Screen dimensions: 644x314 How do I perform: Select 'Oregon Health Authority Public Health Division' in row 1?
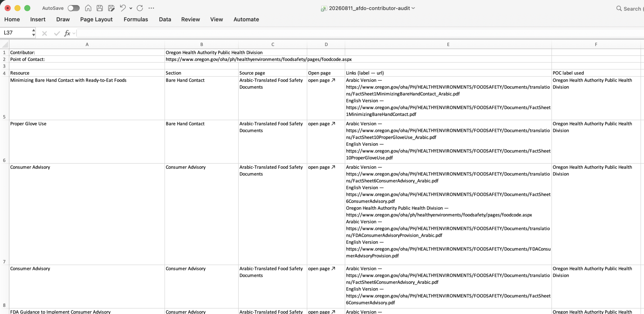point(214,52)
